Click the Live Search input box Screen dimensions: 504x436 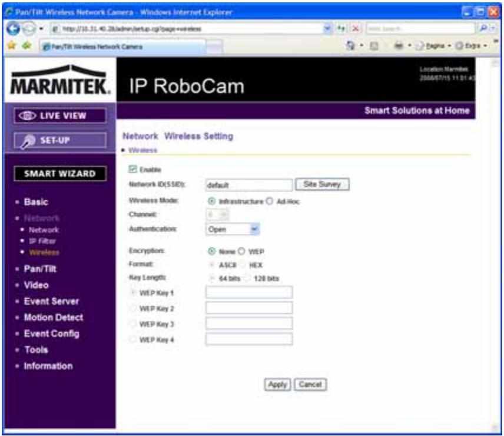pos(420,29)
